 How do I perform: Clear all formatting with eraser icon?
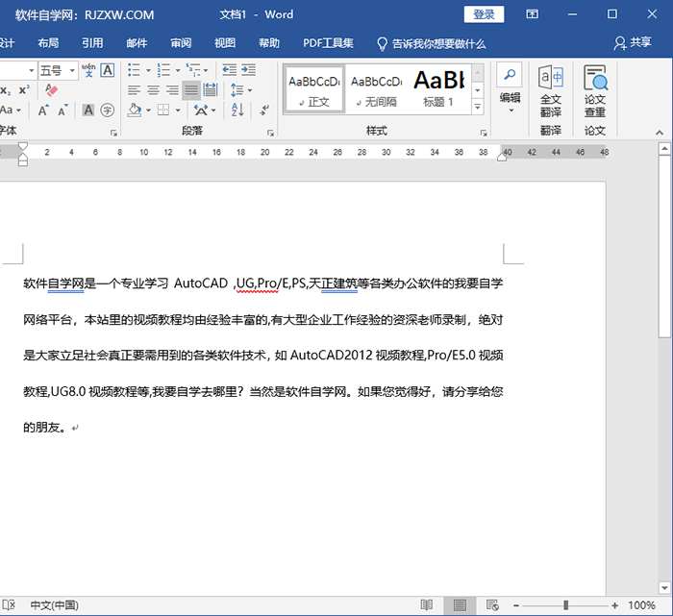(52, 90)
